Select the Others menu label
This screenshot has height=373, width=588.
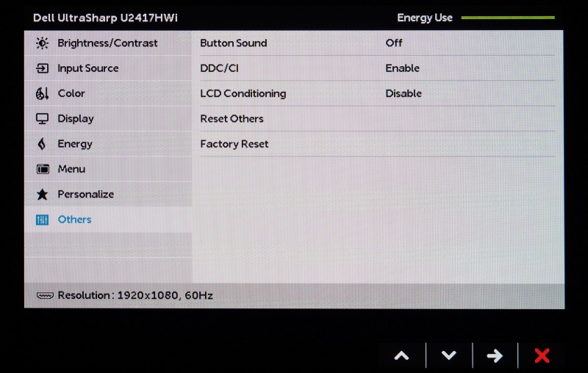coord(74,220)
